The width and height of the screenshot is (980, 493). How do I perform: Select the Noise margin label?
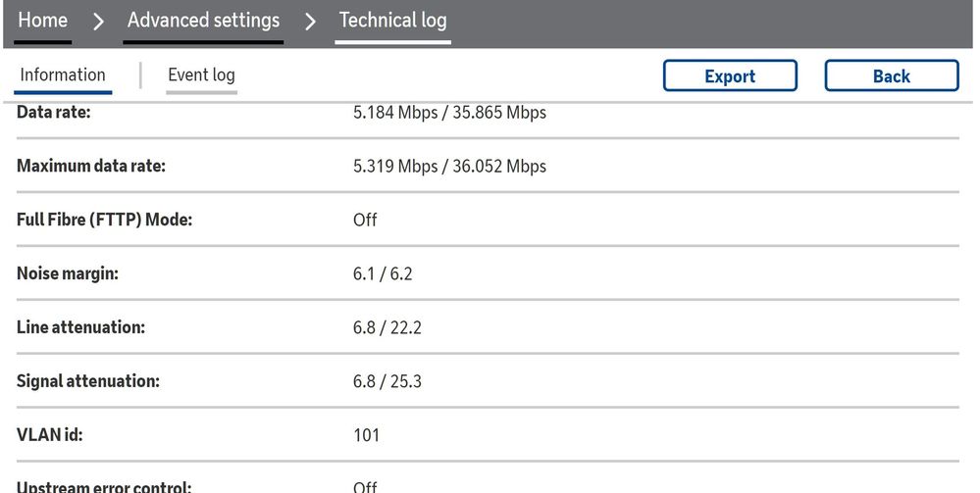click(x=68, y=273)
